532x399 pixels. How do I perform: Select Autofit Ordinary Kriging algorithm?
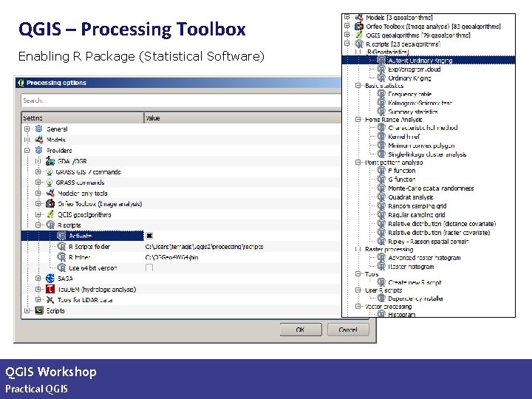pyautogui.click(x=420, y=61)
